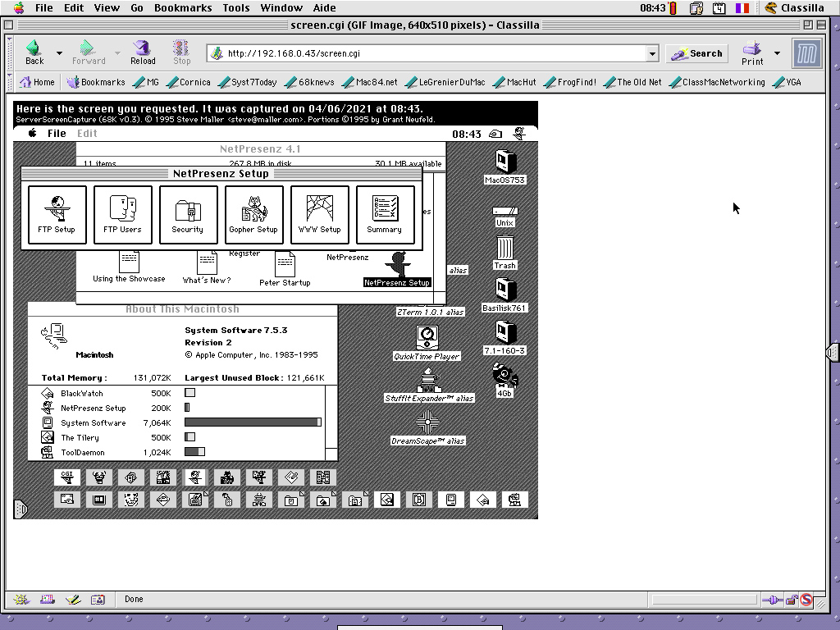Image resolution: width=840 pixels, height=630 pixels.
Task: Open the Address Book icon in status bar
Action: click(x=98, y=600)
